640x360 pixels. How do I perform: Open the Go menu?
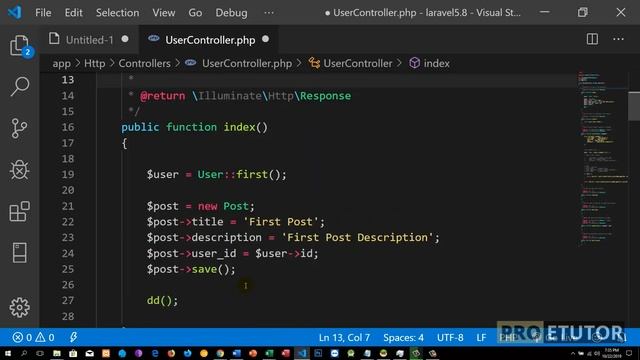[x=195, y=13]
